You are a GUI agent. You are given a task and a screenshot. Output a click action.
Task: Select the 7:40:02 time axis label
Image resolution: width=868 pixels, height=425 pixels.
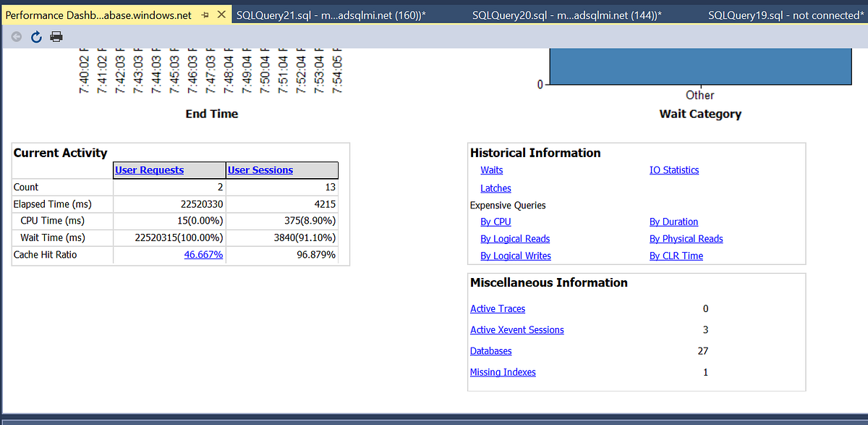(83, 72)
